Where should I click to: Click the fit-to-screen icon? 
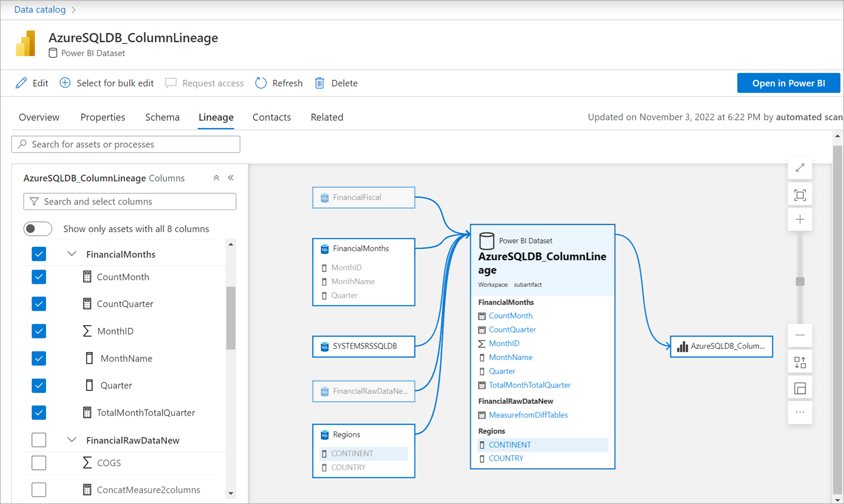800,195
